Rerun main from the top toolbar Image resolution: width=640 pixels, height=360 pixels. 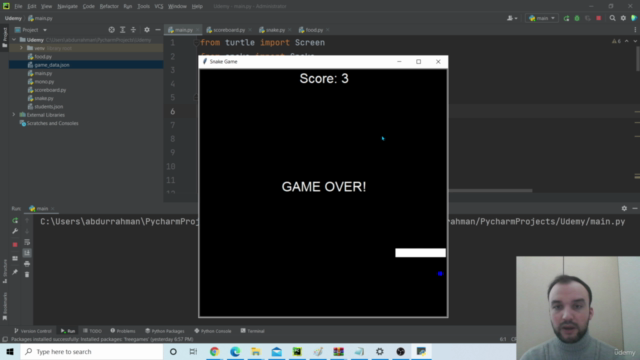pyautogui.click(x=566, y=18)
